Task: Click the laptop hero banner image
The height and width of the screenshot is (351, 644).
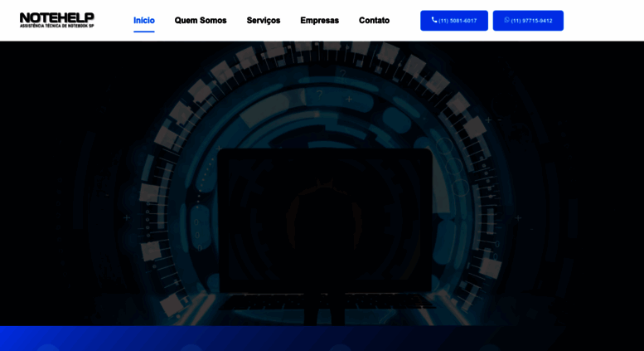Action: pyautogui.click(x=322, y=183)
